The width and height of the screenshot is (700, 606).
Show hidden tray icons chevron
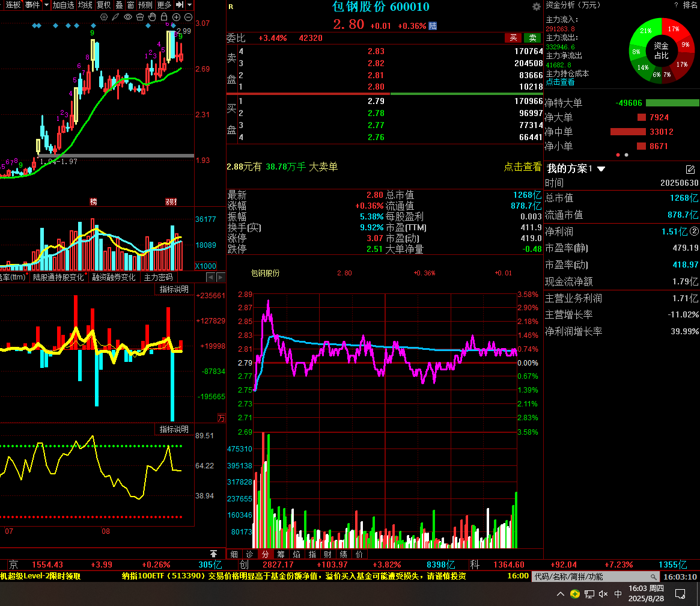pyautogui.click(x=560, y=594)
